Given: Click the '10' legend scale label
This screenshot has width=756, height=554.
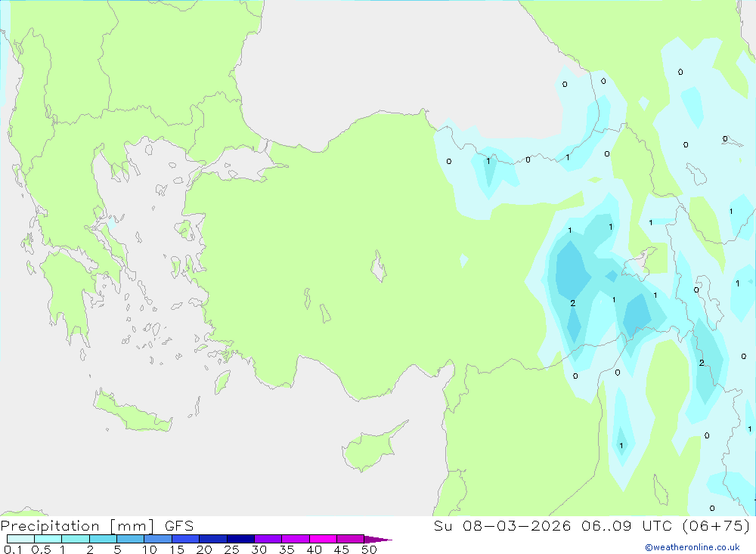Looking at the screenshot, I should (x=150, y=549).
